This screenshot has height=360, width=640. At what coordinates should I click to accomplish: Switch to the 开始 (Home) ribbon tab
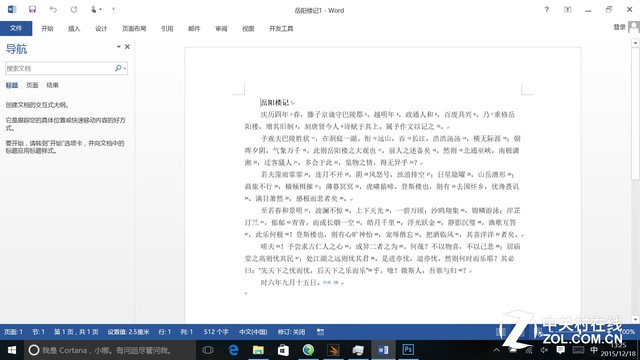(47, 29)
